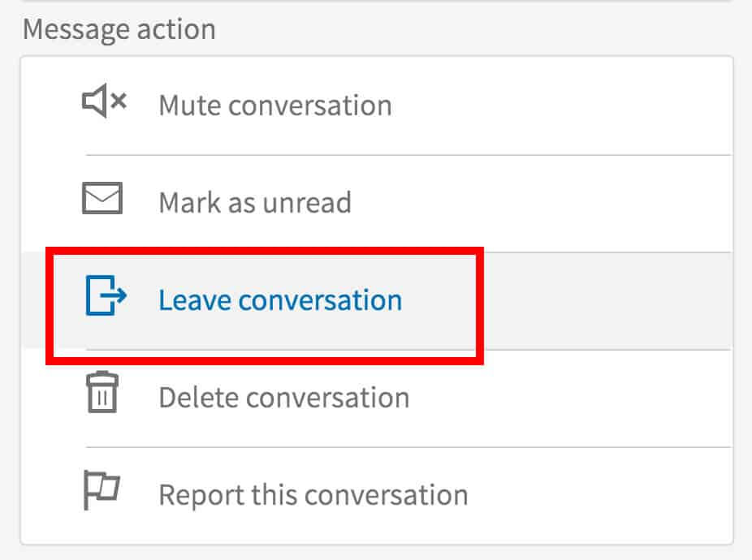Select the "Delete conversation" option text
Viewport: 752px width, 560px height.
(283, 398)
